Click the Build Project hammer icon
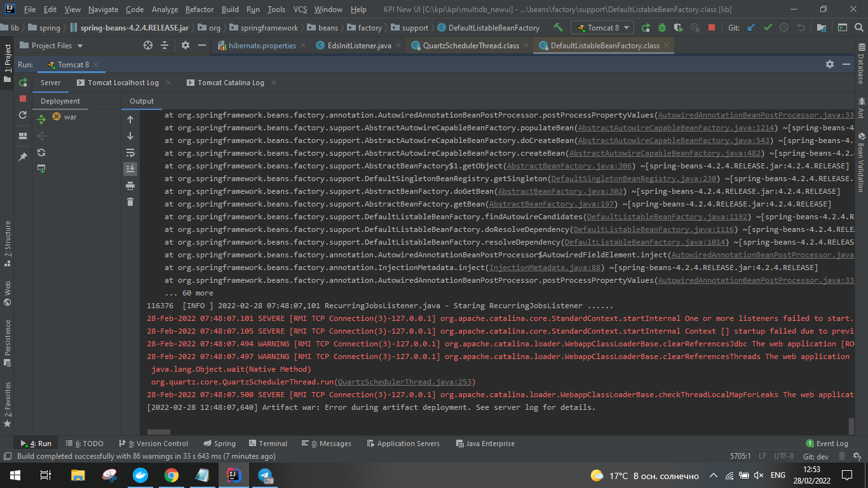The width and height of the screenshot is (868, 488). click(558, 28)
